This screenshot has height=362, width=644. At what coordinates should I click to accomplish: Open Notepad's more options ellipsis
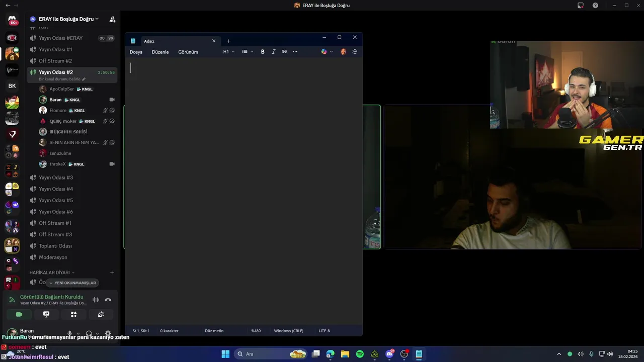pos(295,52)
